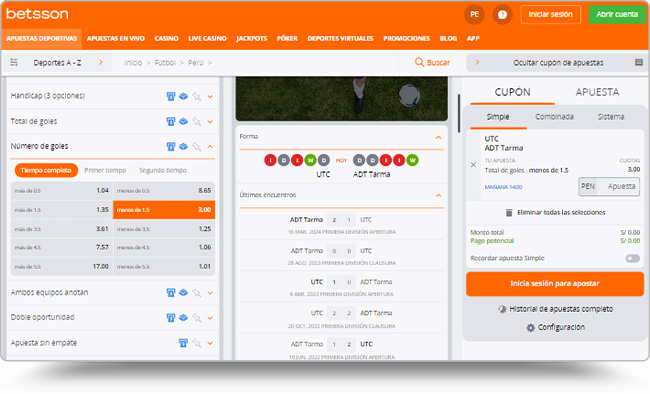Screen dimensions: 650x394
Task: Click the Apuesta stake input field
Action: point(621,186)
